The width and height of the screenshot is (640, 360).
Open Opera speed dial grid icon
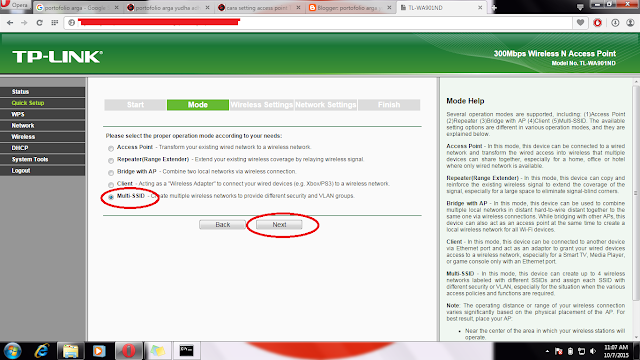(55, 23)
